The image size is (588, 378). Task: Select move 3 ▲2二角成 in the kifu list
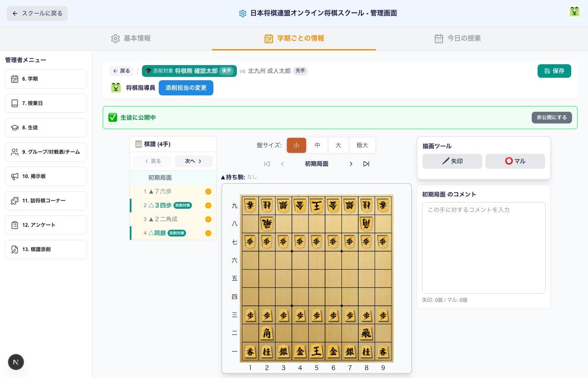coord(173,219)
